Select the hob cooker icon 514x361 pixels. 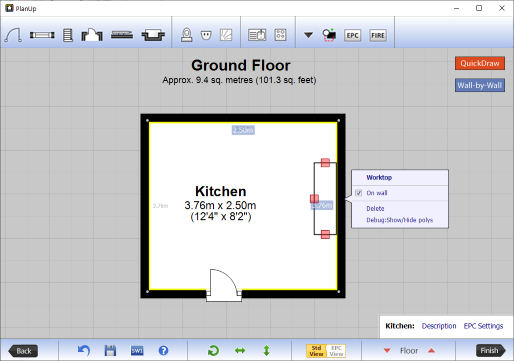click(280, 35)
